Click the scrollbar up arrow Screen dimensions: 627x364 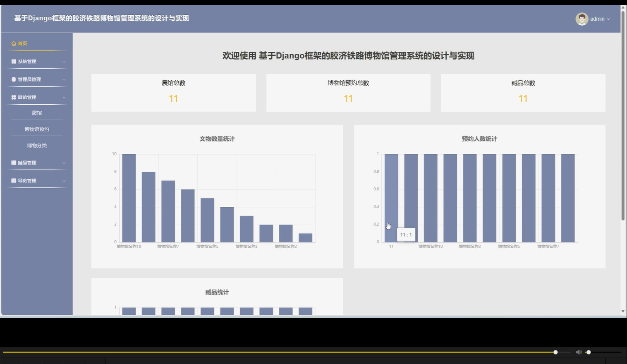623,7
